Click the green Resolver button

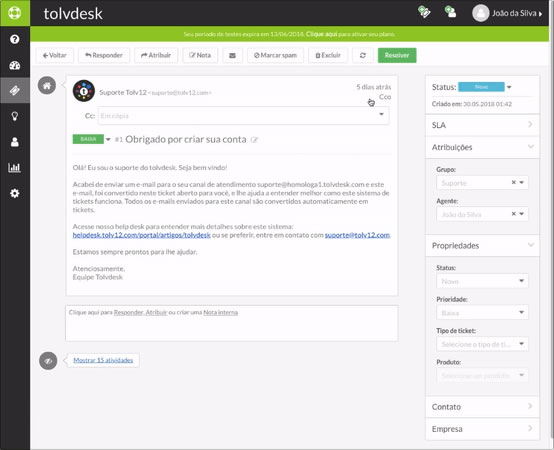(x=397, y=55)
